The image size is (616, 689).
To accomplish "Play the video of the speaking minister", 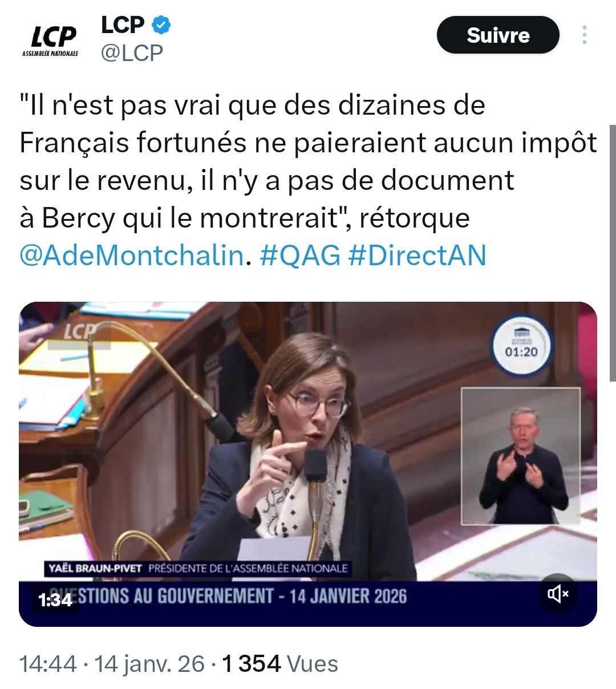I will click(x=308, y=463).
